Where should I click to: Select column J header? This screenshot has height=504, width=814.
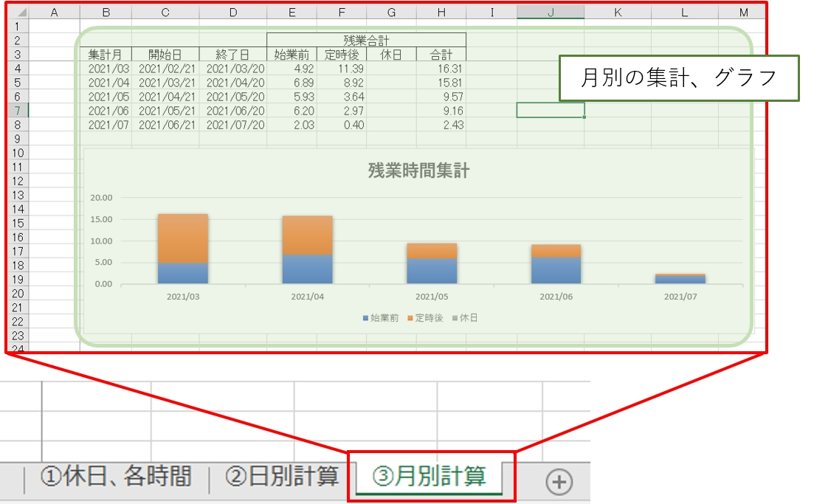coord(551,12)
